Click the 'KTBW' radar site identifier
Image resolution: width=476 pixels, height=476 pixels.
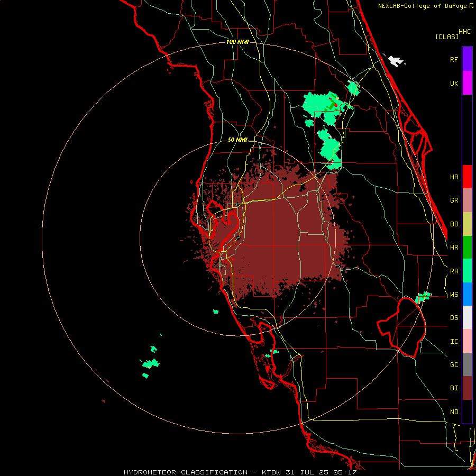pyautogui.click(x=271, y=472)
